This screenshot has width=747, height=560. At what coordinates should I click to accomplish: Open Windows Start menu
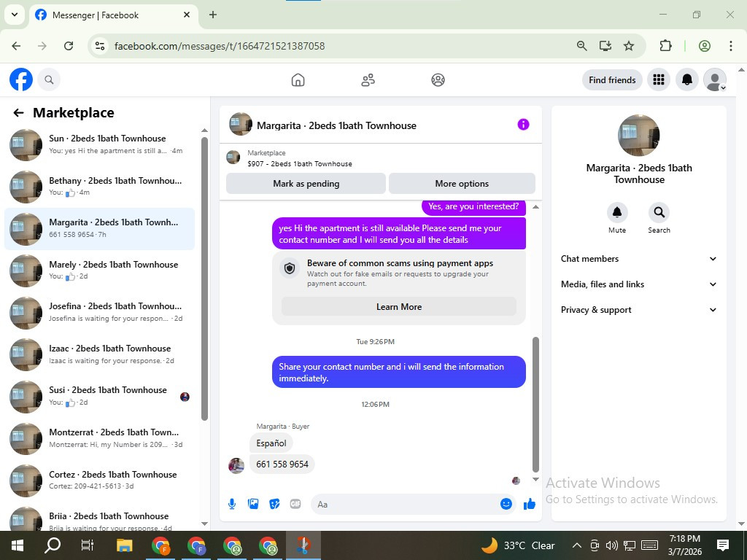click(x=18, y=545)
